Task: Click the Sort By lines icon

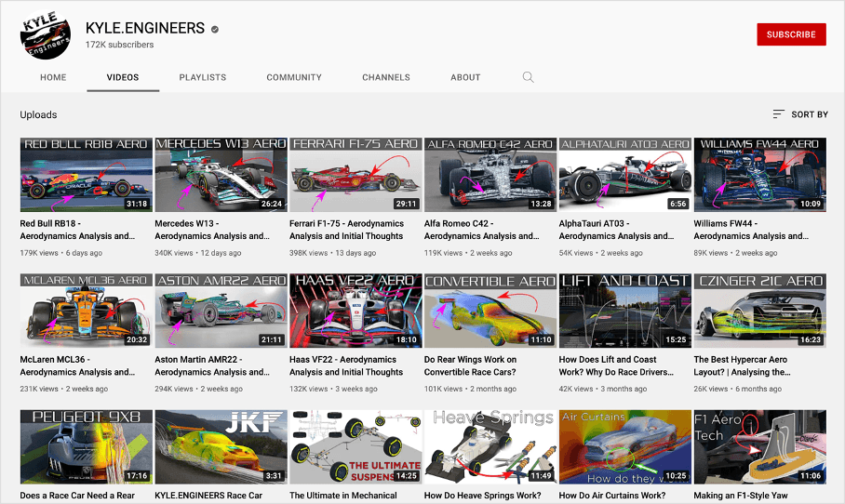Action: [x=778, y=114]
